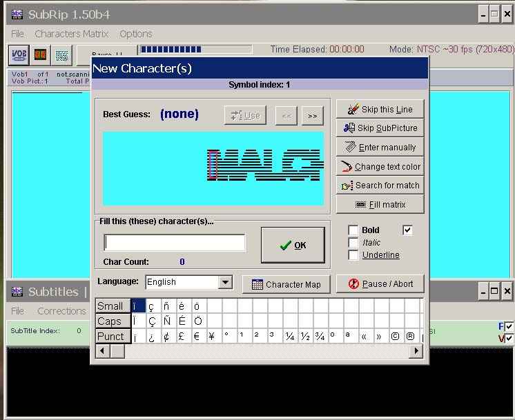
Task: Click the MALCI subtitle image preview
Action: pos(213,168)
